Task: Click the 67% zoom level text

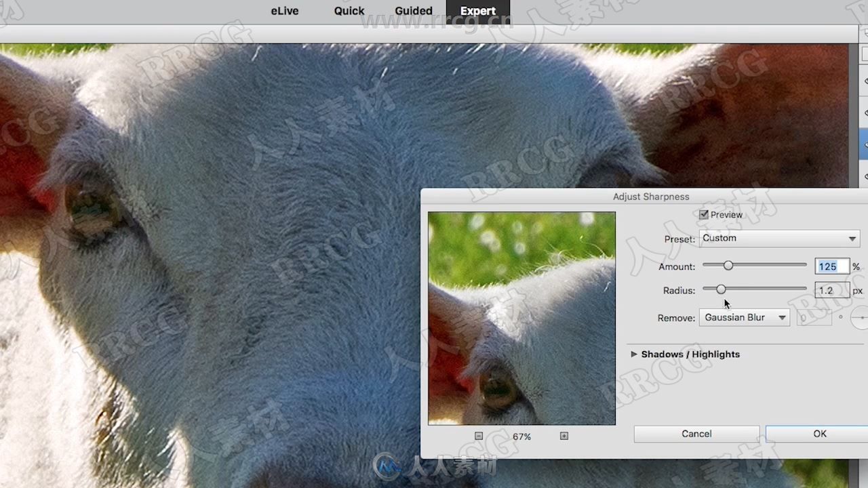Action: 521,436
